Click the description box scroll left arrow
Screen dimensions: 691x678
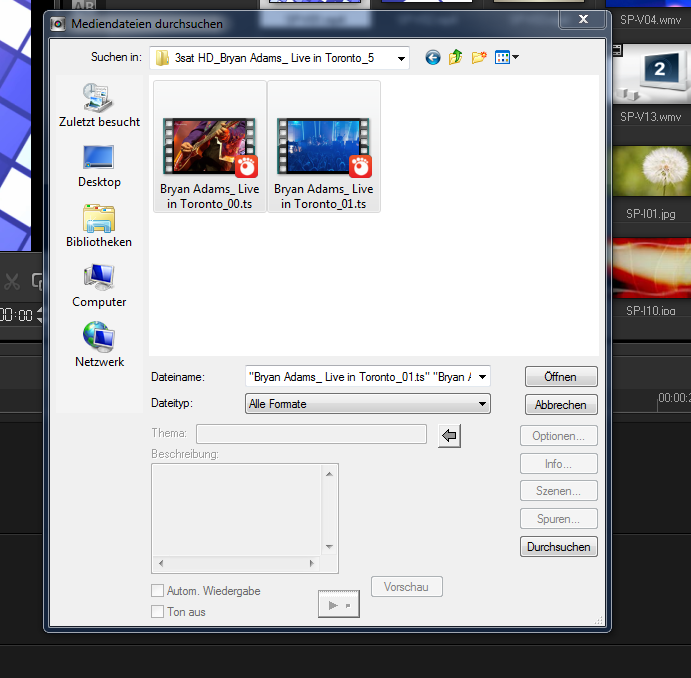pyautogui.click(x=161, y=563)
